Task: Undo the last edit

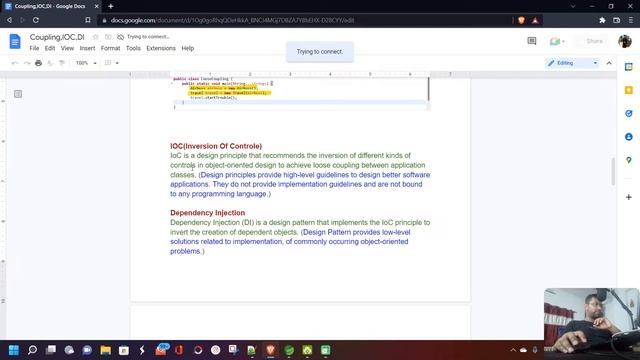Action: [x=15, y=63]
